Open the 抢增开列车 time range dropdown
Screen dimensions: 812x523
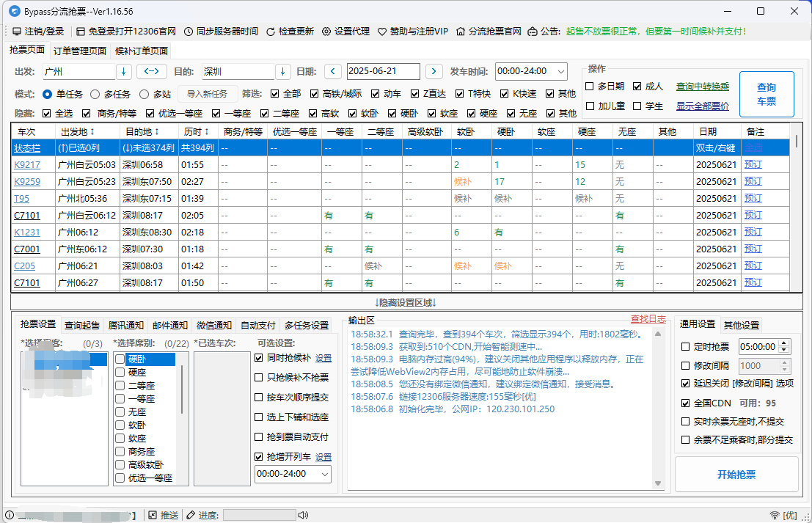325,474
